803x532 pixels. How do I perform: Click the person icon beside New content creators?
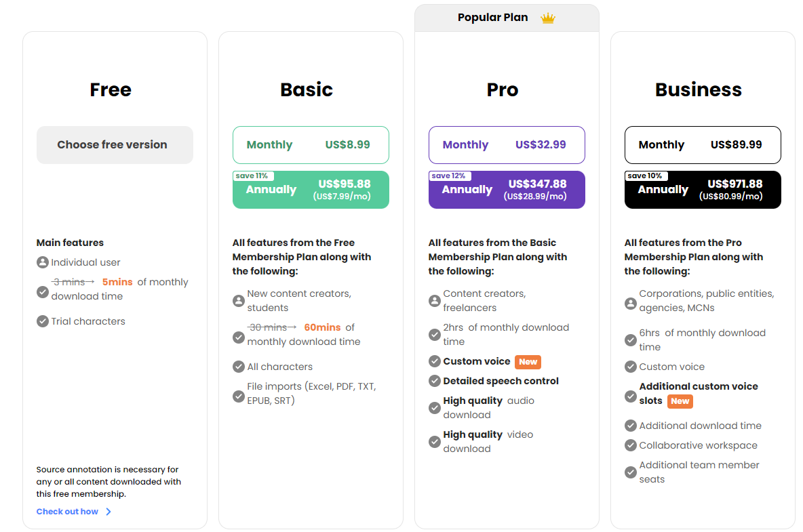pyautogui.click(x=239, y=300)
